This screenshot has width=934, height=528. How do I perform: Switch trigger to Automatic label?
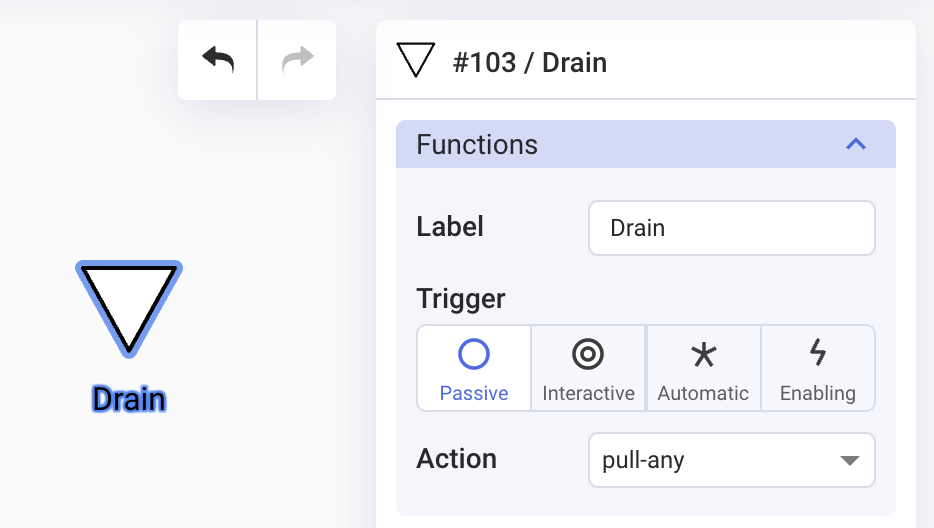coord(703,393)
